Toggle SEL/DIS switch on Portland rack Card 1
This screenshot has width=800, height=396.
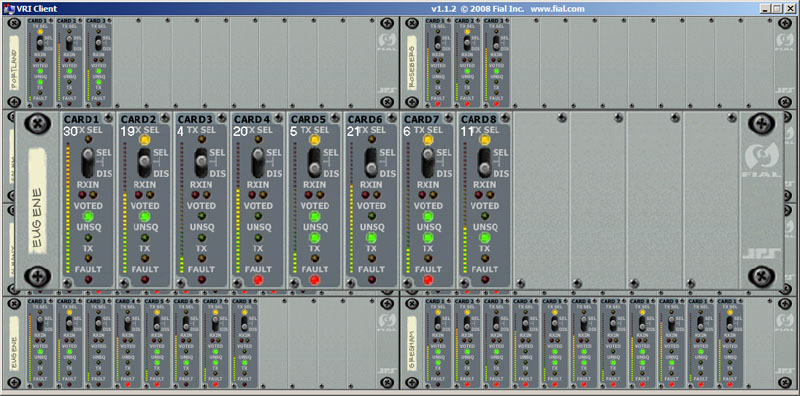point(40,43)
